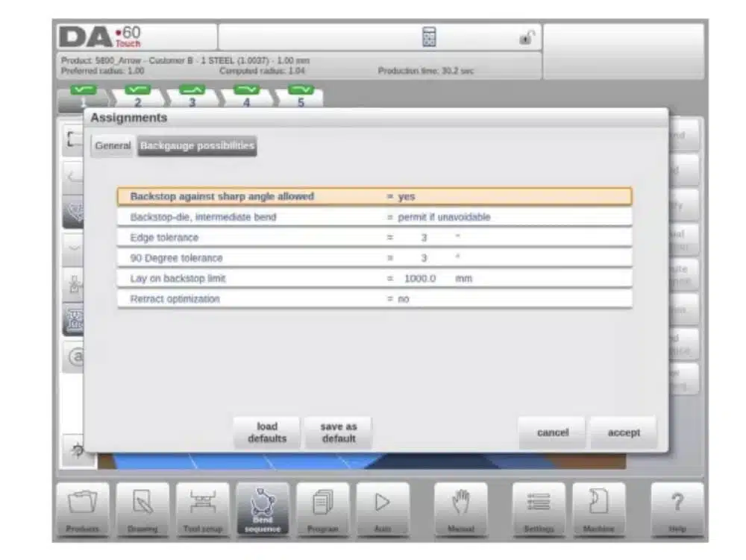Click the Assignments dialog title
Image resolution: width=746 pixels, height=560 pixels.
tap(129, 118)
